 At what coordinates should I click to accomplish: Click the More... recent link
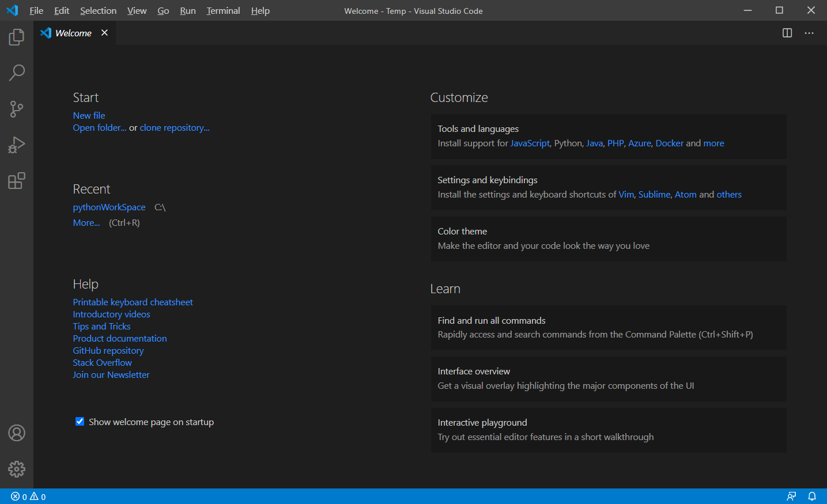click(86, 222)
